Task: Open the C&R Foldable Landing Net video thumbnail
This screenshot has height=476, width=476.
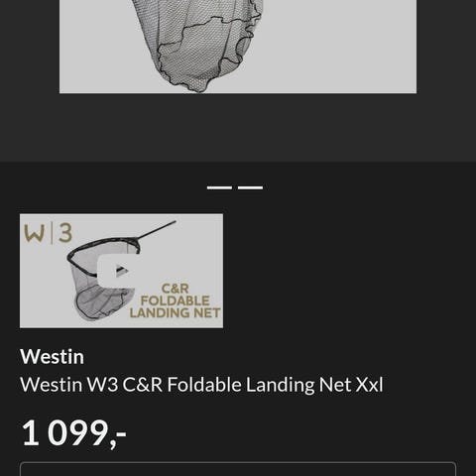Action: point(121,271)
